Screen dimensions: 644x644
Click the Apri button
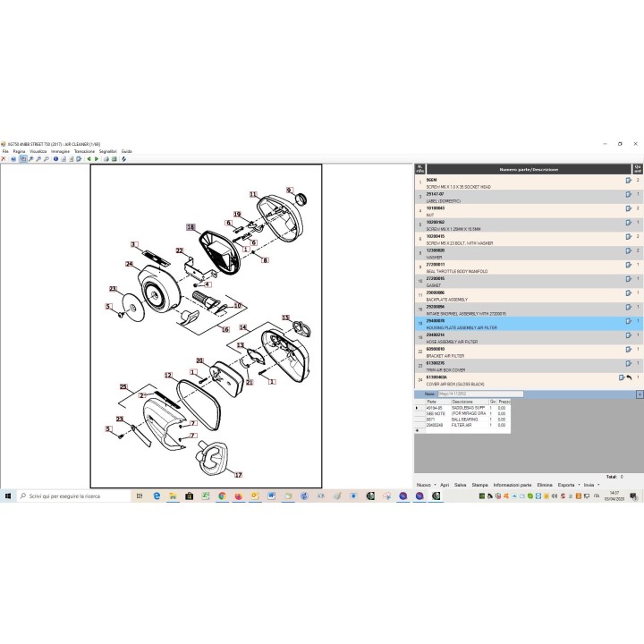(445, 485)
